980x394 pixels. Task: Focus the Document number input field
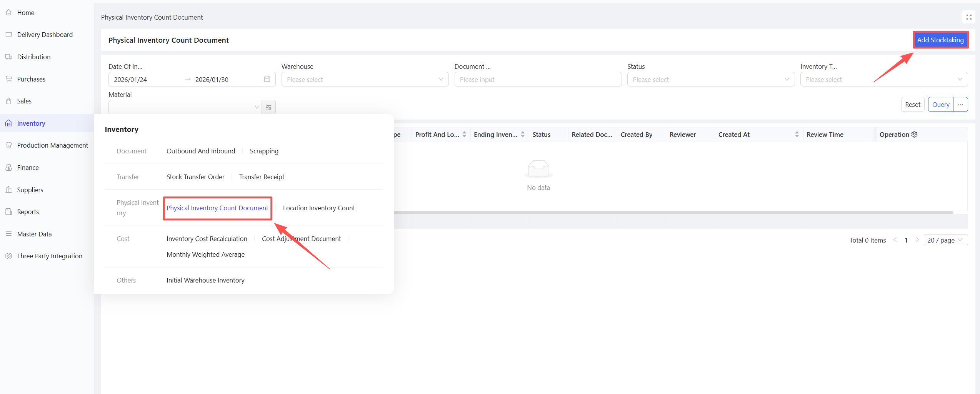point(538,80)
